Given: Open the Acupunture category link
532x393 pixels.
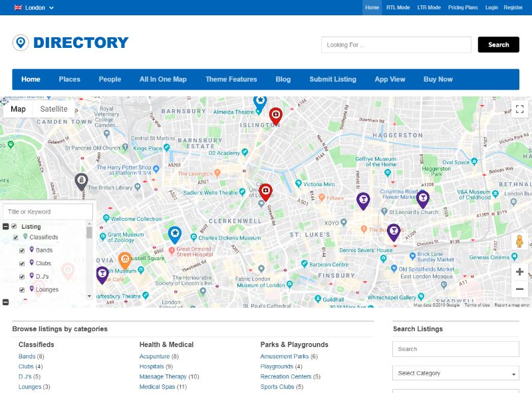Looking at the screenshot, I should pos(154,356).
